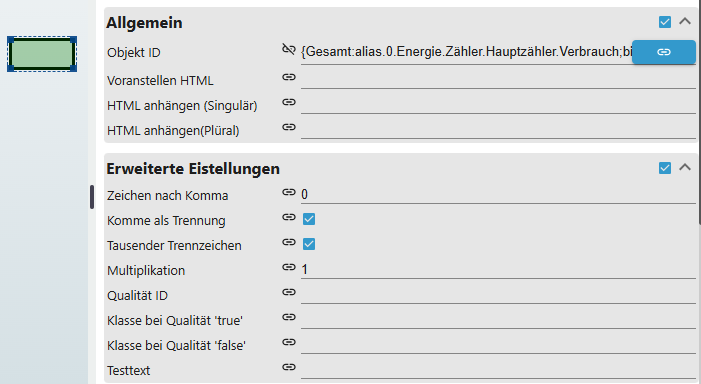Collapse the Erweiterte Eistellungen section
This screenshot has height=384, width=701.
click(685, 168)
